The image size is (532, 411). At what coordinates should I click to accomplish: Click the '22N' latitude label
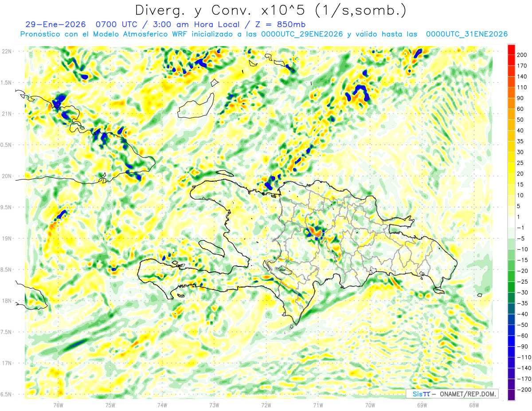(x=6, y=51)
